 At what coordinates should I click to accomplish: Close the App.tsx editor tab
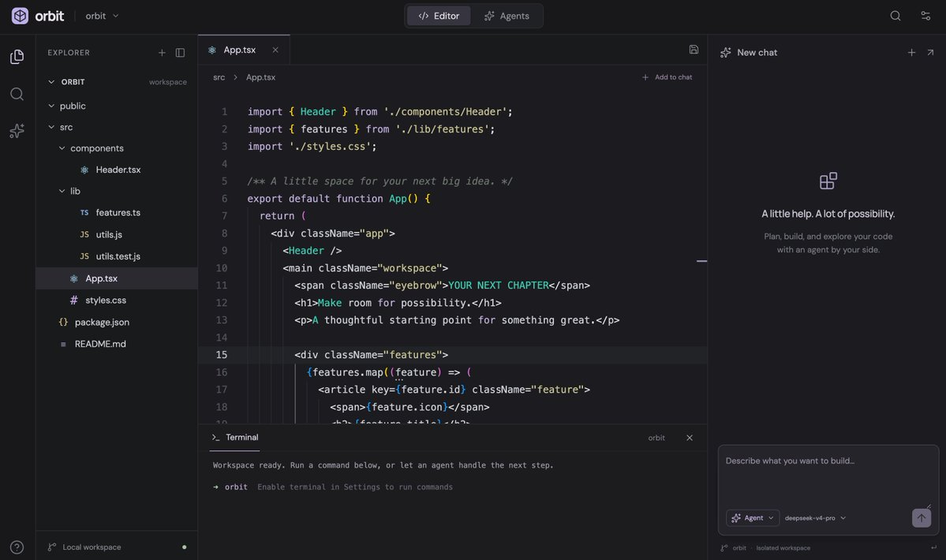point(275,50)
